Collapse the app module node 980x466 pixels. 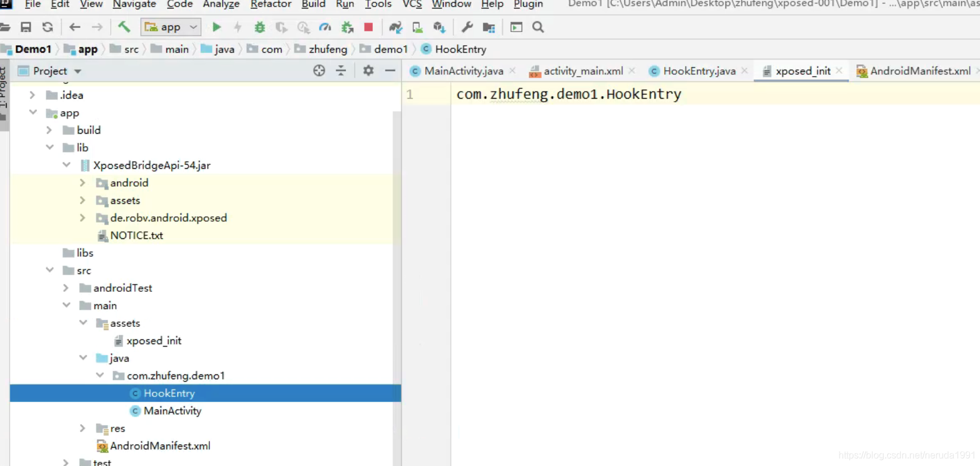[x=33, y=112]
